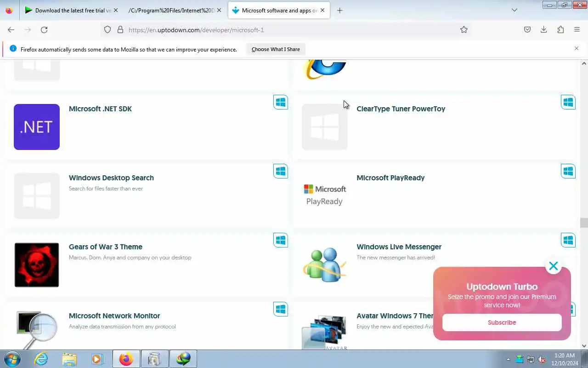Click Windows badge on Network Monitor card
This screenshot has height=368, width=588.
coord(281,309)
